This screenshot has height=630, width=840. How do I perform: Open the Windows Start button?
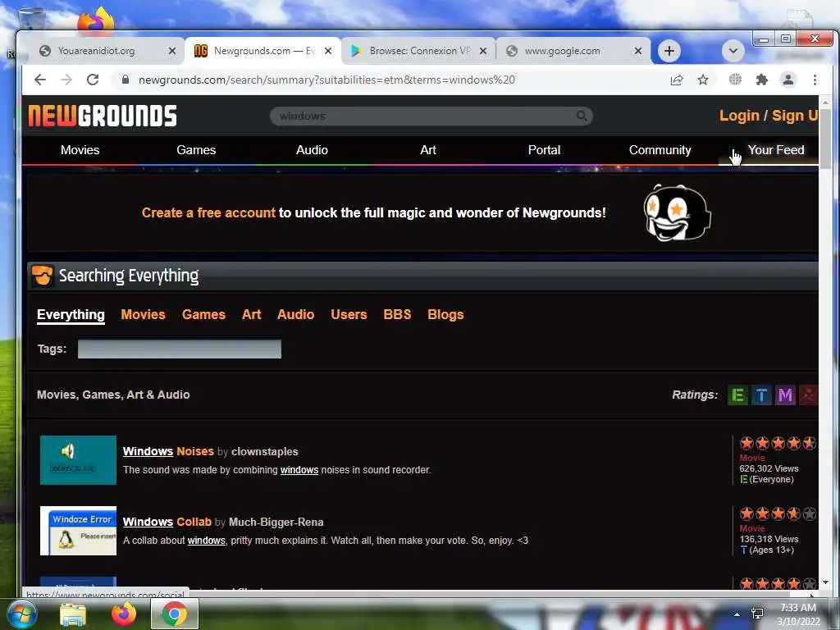point(21,614)
